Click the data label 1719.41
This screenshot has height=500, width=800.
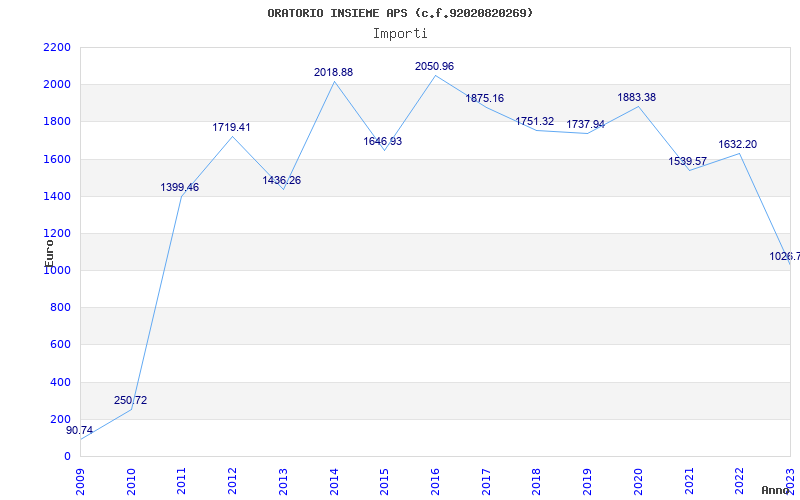pos(232,127)
